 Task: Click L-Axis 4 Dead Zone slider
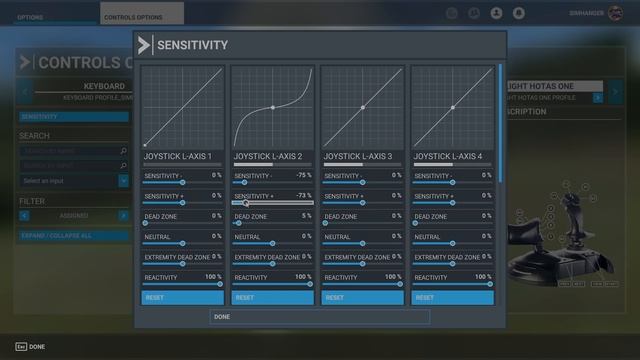coord(453,223)
